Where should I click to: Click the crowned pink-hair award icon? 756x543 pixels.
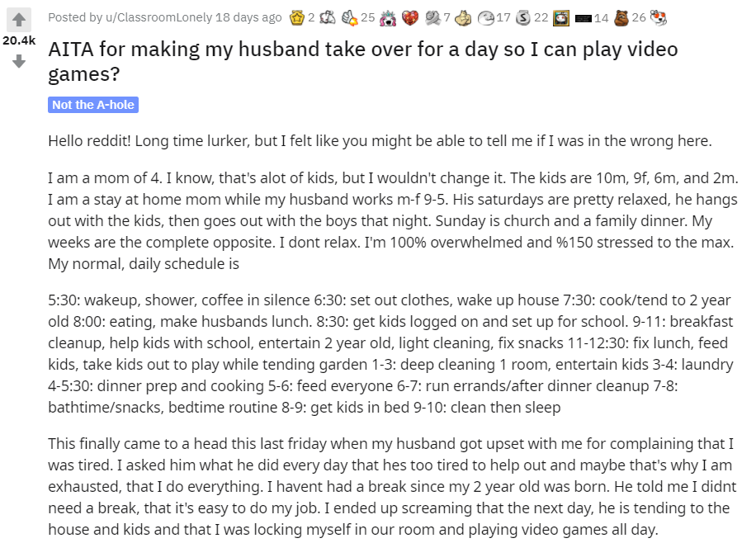point(388,18)
